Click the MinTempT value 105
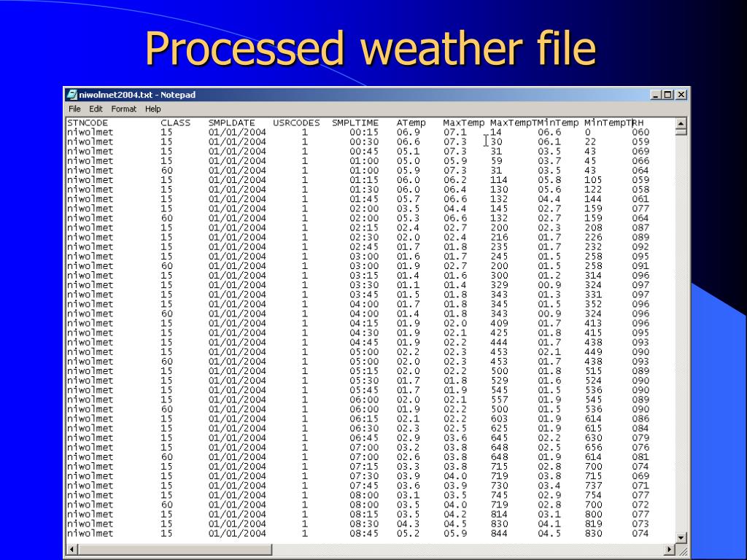Viewport: 747px width, 560px height. coord(593,180)
